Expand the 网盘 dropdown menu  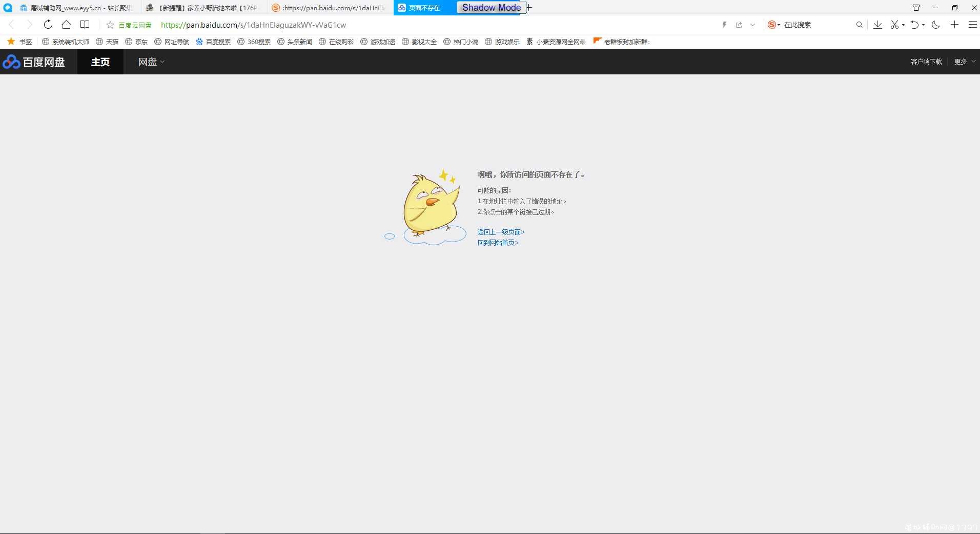pos(151,62)
